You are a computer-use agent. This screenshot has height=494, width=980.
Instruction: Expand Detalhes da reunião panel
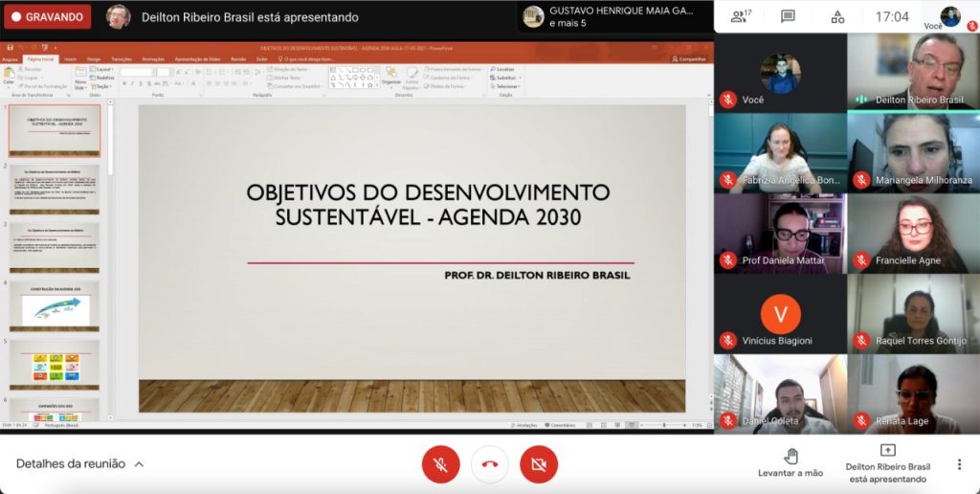(80, 463)
